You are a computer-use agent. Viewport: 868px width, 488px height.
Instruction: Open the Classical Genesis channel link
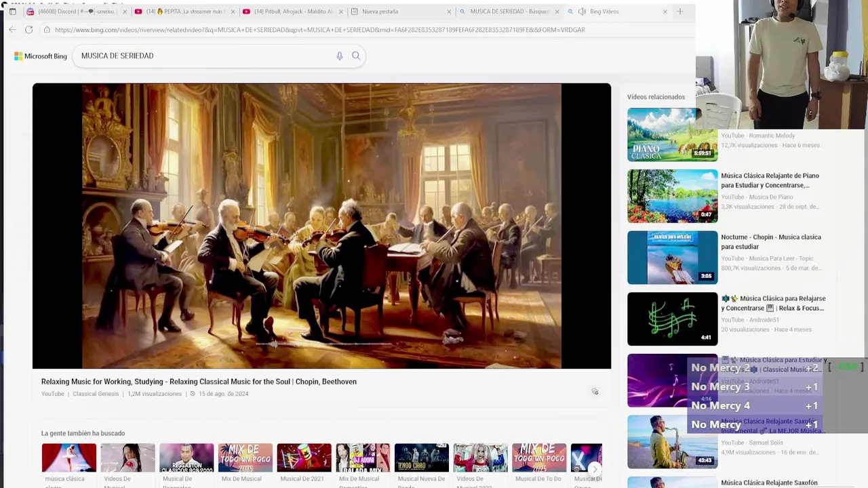(x=96, y=394)
